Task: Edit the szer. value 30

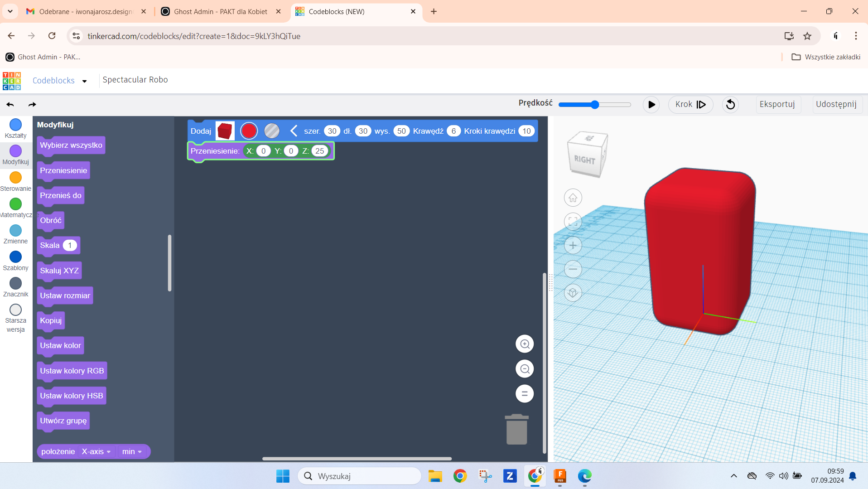Action: click(x=332, y=131)
